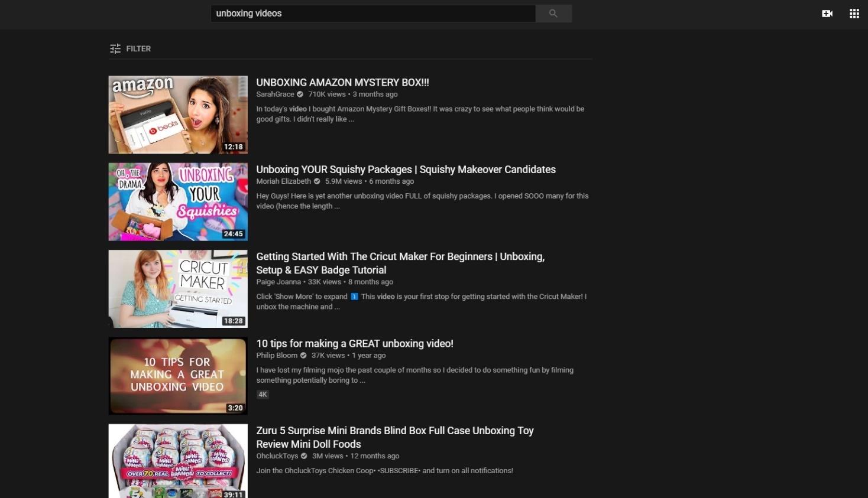Click the YouTube apps grid icon
Screen dimensions: 868x498
point(854,13)
